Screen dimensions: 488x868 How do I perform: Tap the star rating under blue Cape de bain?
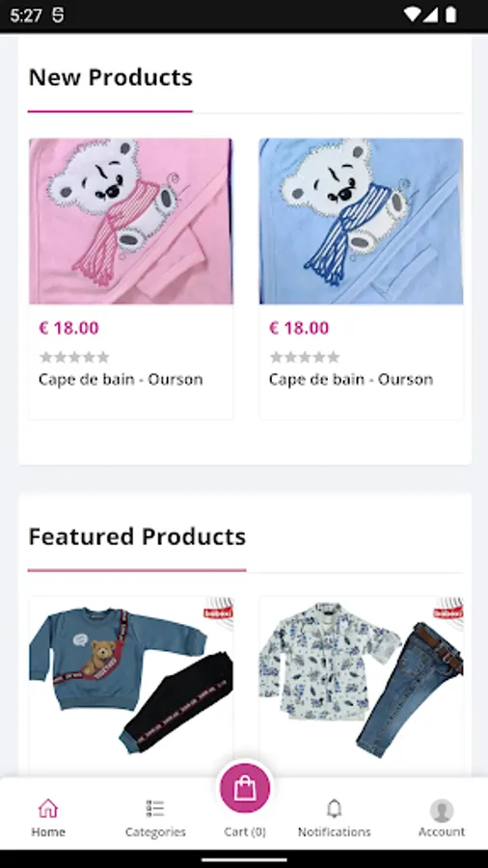coord(305,357)
